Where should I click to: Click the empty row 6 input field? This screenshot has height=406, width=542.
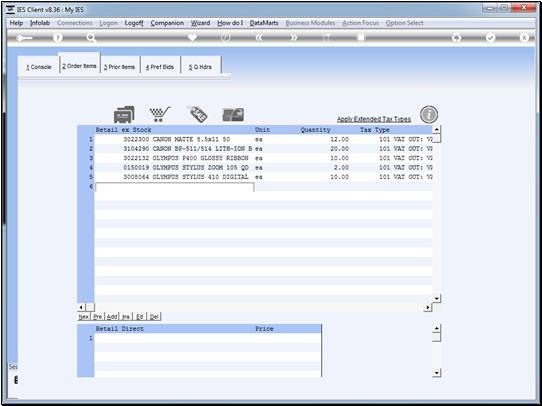(175, 187)
